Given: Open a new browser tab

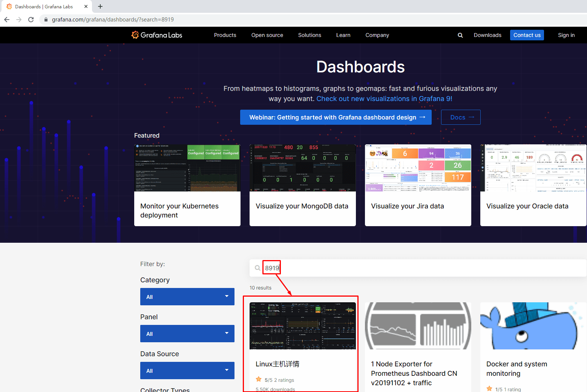Looking at the screenshot, I should pos(100,6).
